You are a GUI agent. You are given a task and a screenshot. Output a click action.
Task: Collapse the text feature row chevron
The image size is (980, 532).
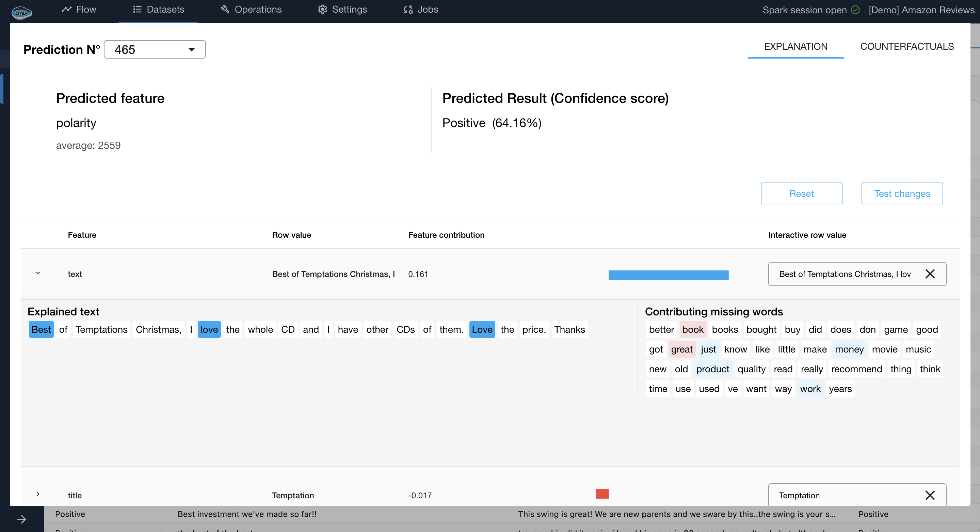coord(38,272)
